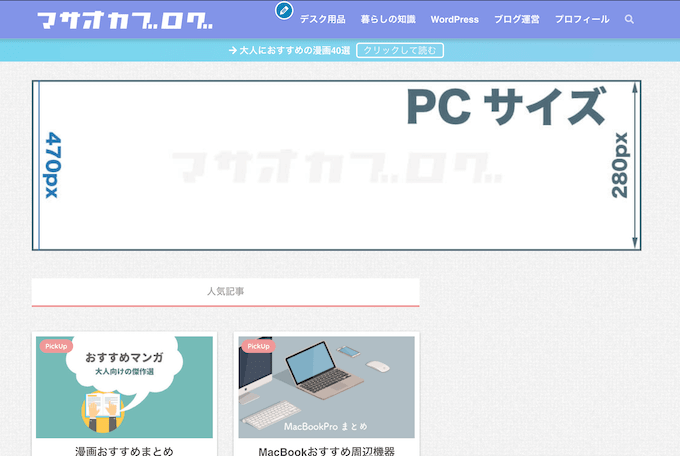Open the 大人におすすめの漫画40選 notice link

point(289,50)
